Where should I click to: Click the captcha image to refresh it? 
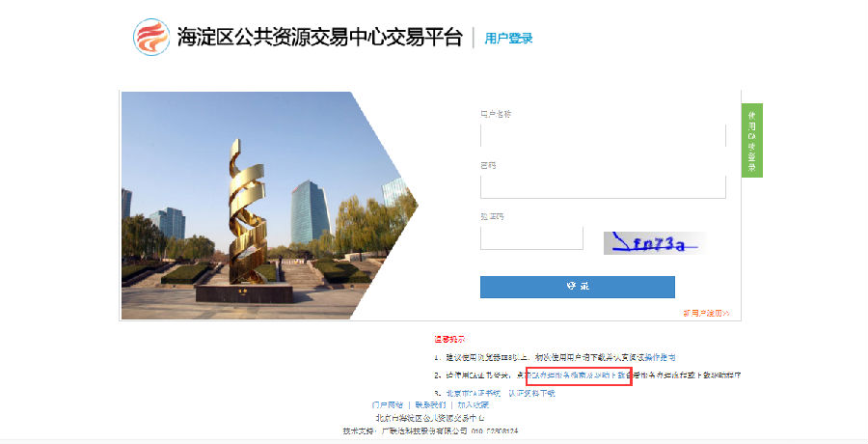[655, 243]
